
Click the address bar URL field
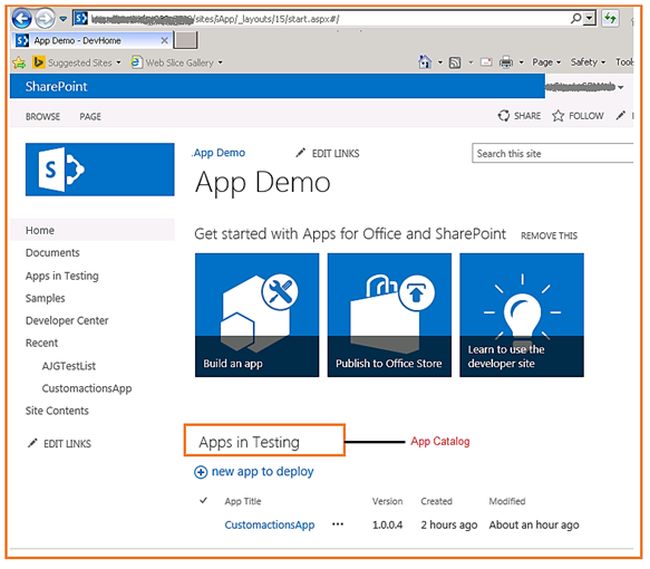319,19
